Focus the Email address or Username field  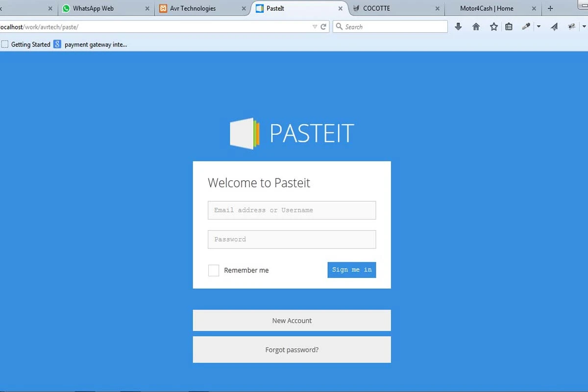(x=292, y=210)
